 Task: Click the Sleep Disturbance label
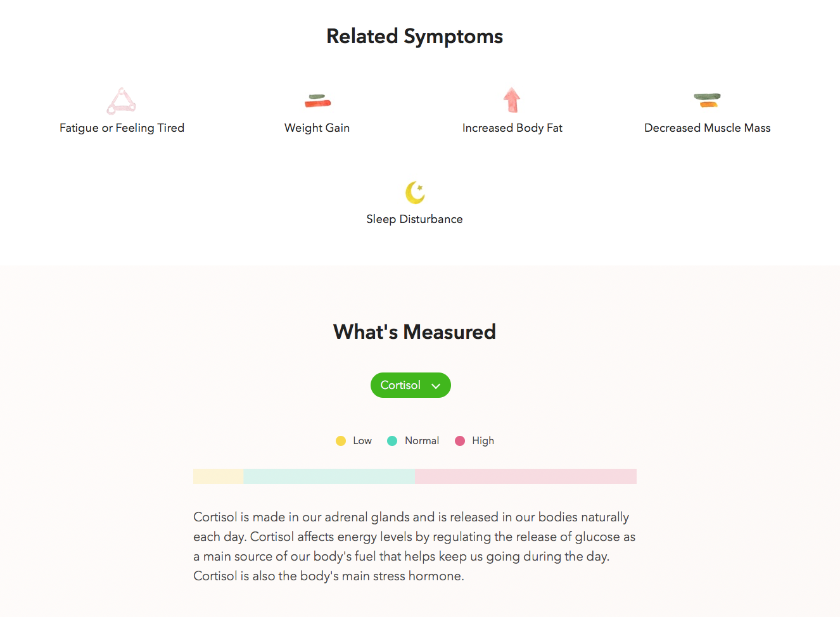point(414,219)
